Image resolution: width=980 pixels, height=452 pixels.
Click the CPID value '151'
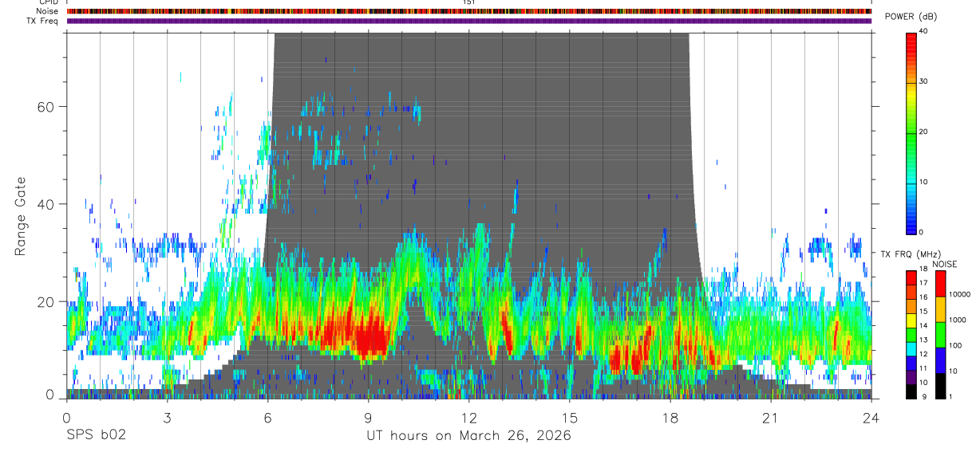coord(469,2)
